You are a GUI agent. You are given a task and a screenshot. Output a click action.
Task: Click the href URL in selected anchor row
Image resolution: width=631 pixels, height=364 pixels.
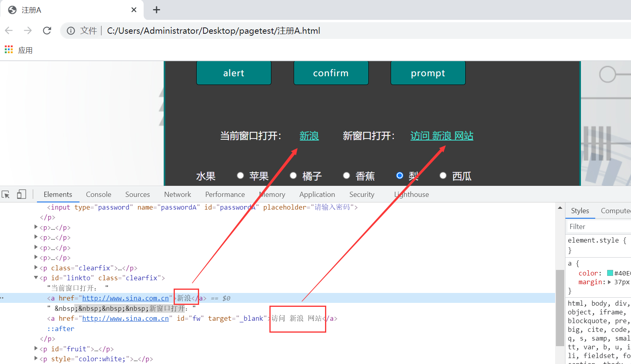[126, 298]
